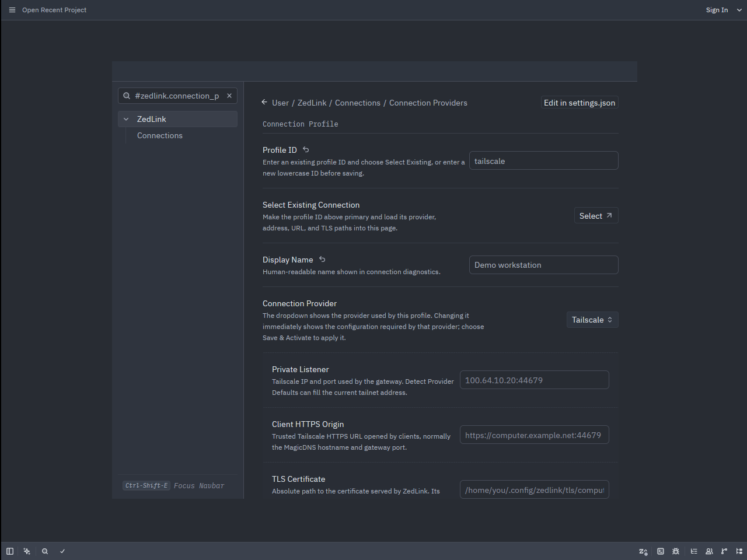Click the settings search box
This screenshot has height=560, width=747.
(x=177, y=96)
